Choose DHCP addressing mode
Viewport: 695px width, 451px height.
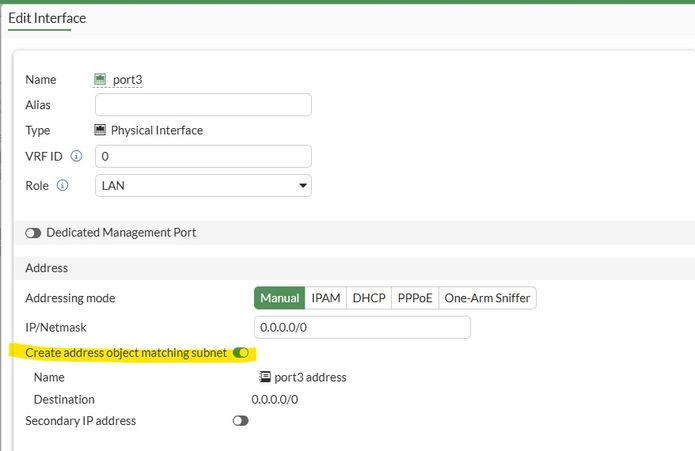pyautogui.click(x=370, y=298)
